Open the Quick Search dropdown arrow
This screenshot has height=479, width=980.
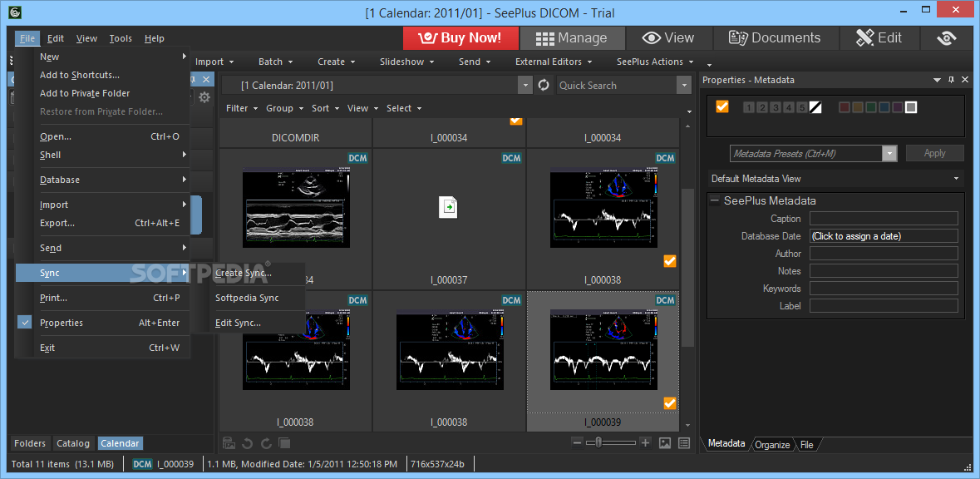pyautogui.click(x=684, y=85)
